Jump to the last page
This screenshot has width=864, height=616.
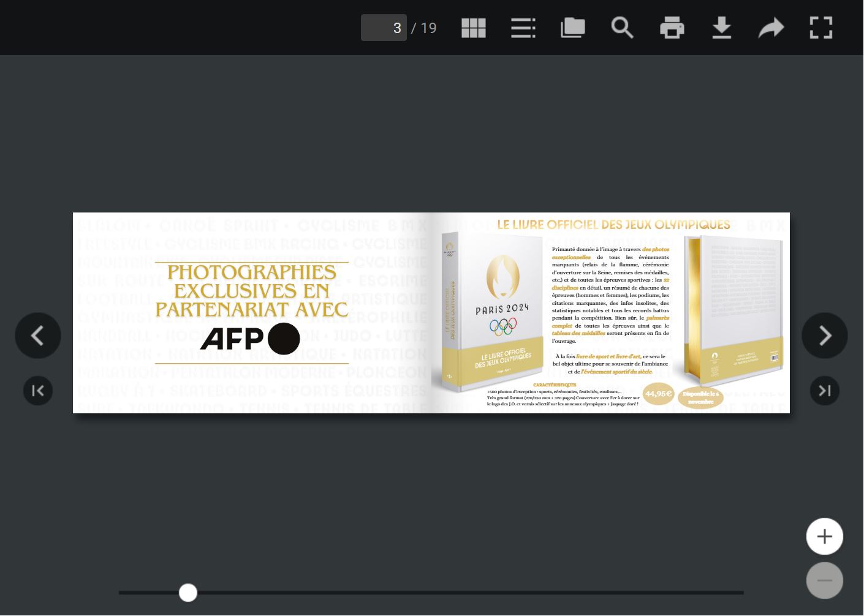click(825, 391)
